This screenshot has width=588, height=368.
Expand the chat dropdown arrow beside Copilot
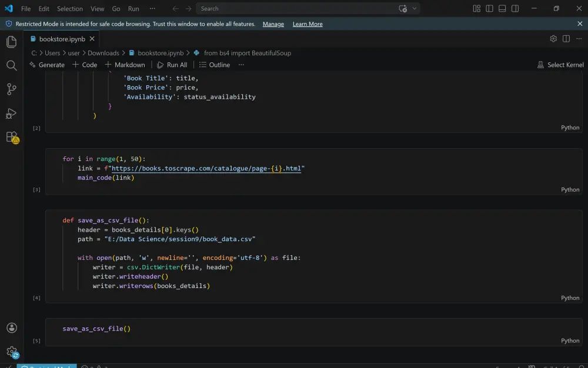(415, 9)
